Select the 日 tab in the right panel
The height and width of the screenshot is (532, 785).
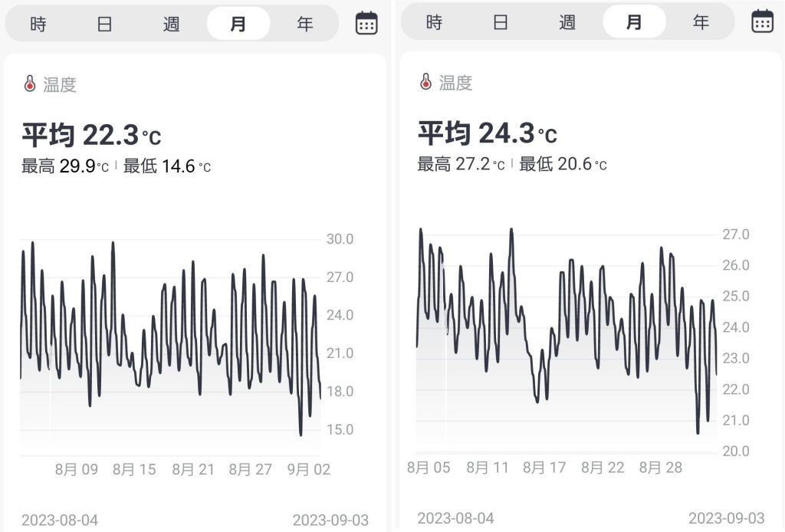[501, 22]
